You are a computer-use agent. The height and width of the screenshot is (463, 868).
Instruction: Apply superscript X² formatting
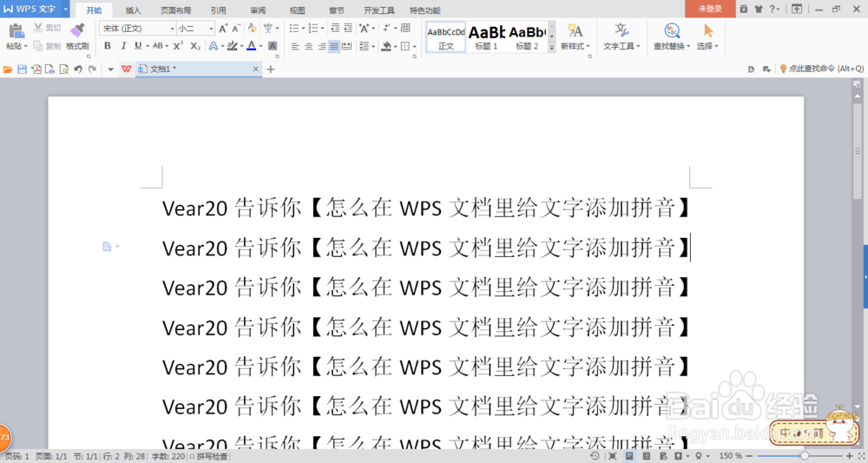click(178, 46)
